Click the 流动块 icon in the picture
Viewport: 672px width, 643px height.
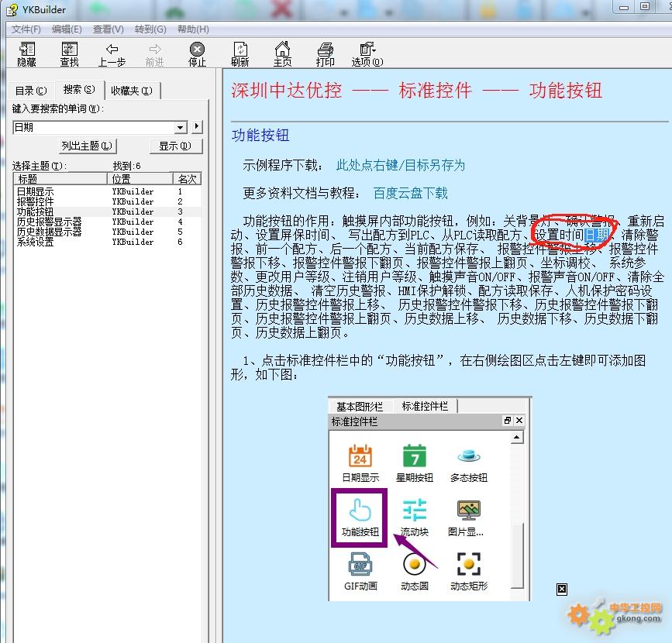(x=415, y=510)
